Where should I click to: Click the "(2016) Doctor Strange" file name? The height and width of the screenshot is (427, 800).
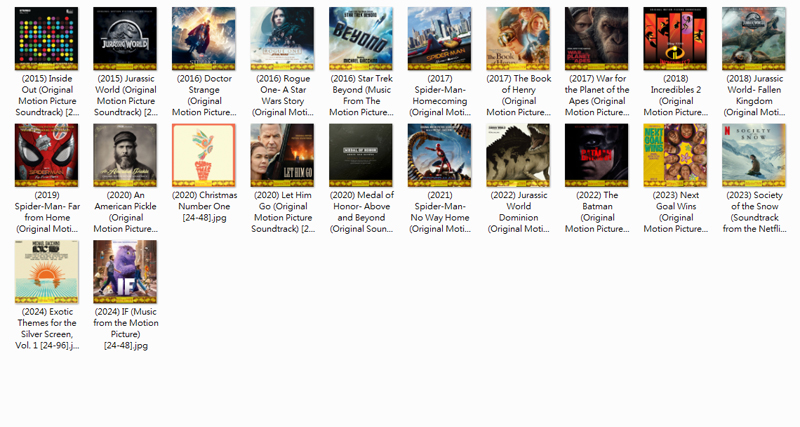coord(204,95)
